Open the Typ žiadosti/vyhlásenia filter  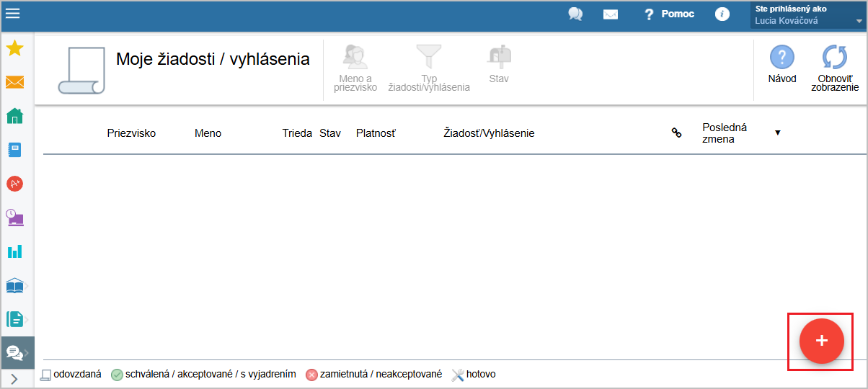[429, 68]
